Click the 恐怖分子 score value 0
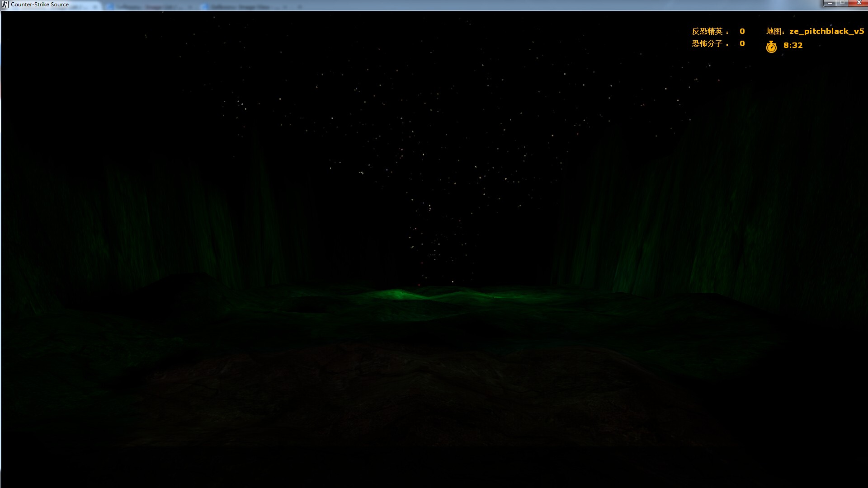Viewport: 868px width, 488px height. tap(742, 43)
